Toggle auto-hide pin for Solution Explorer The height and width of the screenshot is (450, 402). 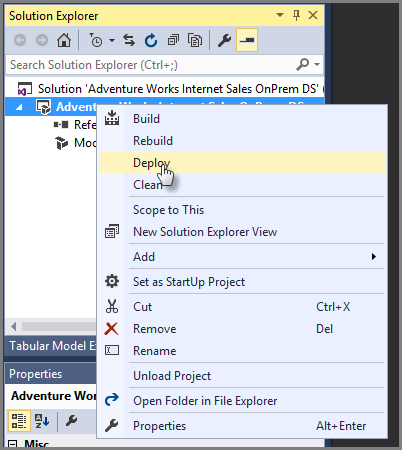[x=296, y=15]
